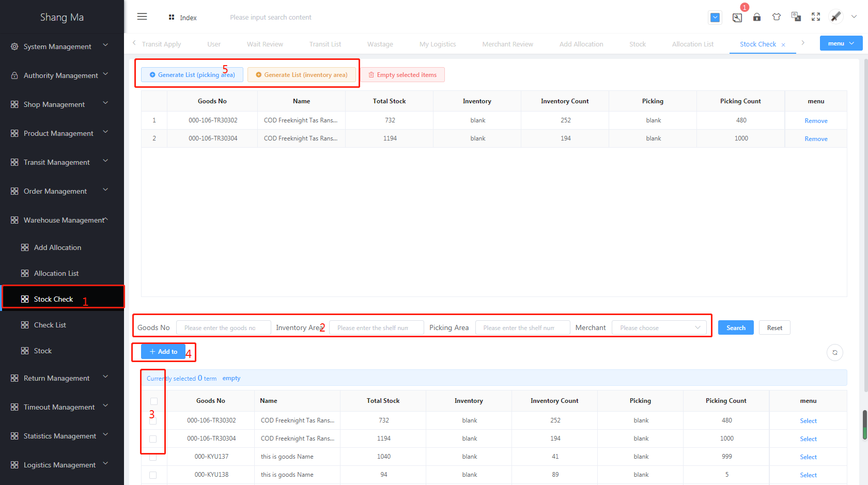Lock the screen with the padlock icon

click(x=757, y=17)
